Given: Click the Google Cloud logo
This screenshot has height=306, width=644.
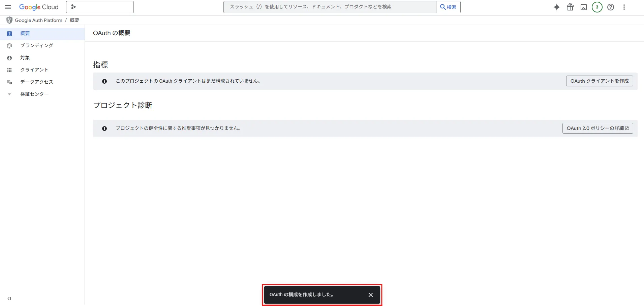Looking at the screenshot, I should [39, 7].
